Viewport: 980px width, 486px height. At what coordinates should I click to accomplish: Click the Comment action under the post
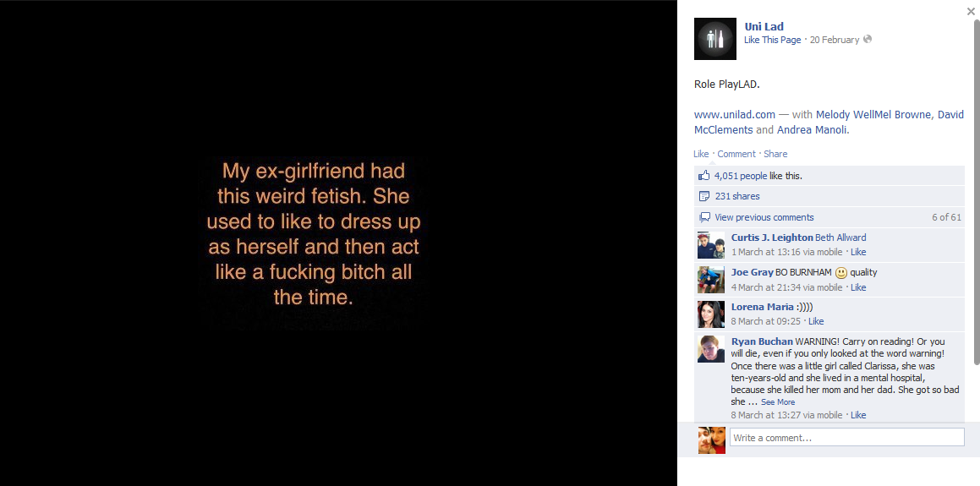736,154
